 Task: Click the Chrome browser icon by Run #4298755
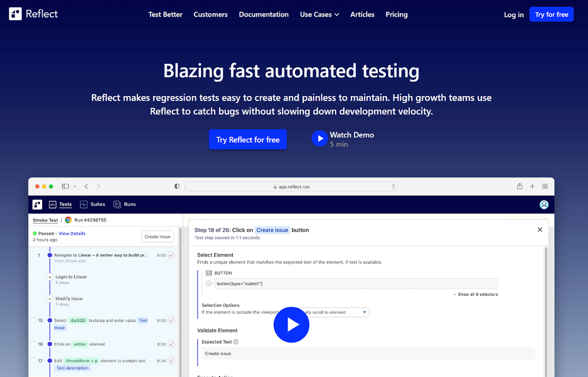tap(68, 220)
